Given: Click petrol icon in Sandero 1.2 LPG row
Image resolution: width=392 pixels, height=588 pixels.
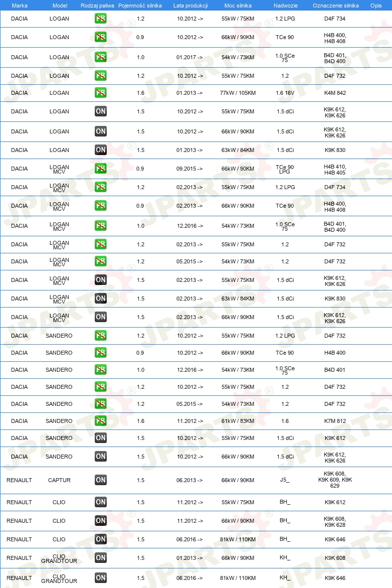Looking at the screenshot, I should point(100,335).
